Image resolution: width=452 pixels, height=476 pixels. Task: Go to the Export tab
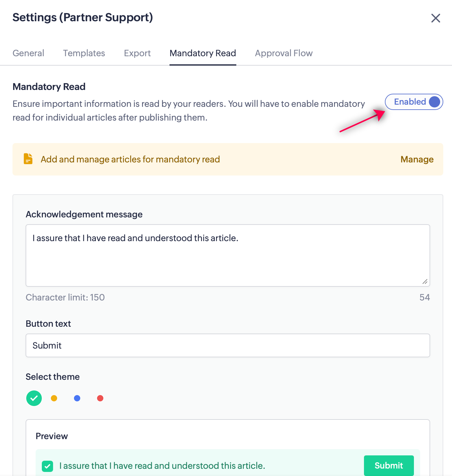(x=137, y=53)
